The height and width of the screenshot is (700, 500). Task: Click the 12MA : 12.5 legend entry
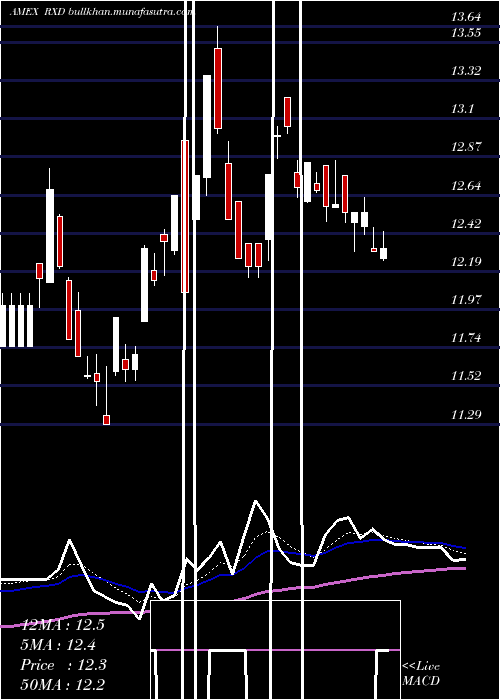pos(62,625)
